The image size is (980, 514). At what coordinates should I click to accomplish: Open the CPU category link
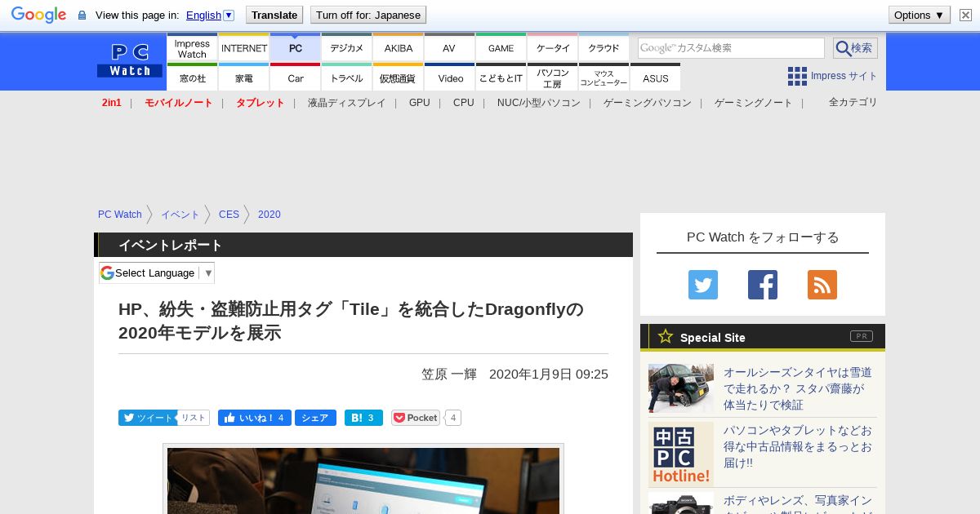click(464, 103)
